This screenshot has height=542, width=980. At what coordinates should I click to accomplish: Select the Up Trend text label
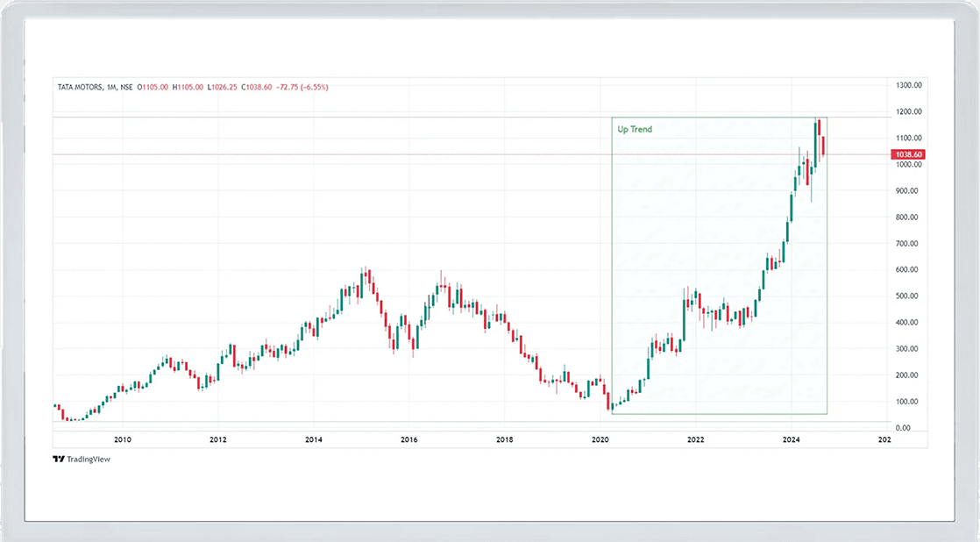(x=635, y=129)
